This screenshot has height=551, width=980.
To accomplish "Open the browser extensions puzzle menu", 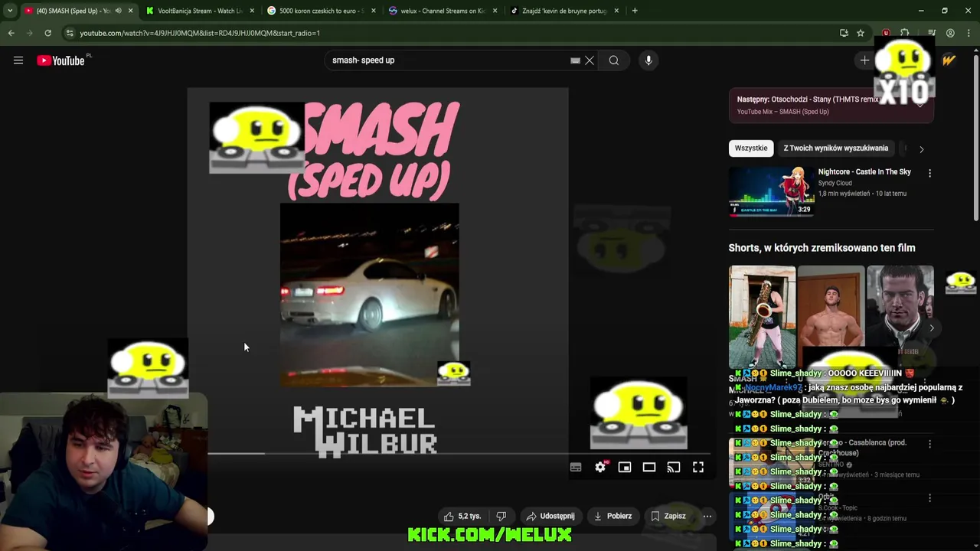I will [904, 33].
